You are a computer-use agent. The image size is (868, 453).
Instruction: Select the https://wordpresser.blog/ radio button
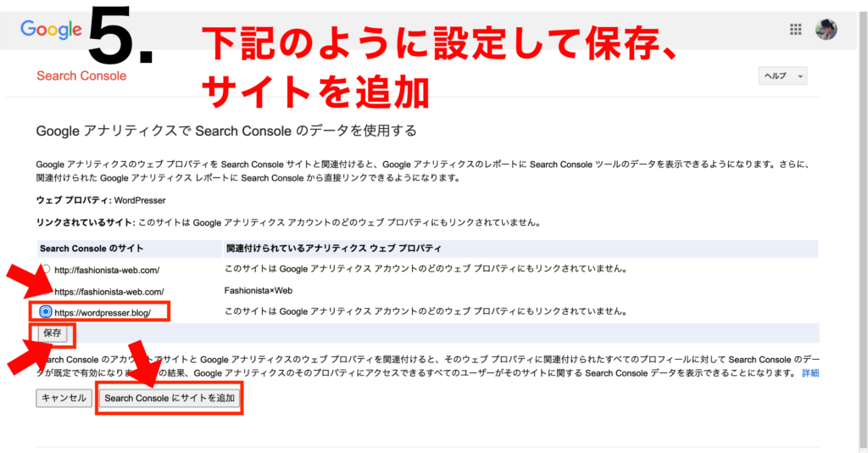(46, 312)
